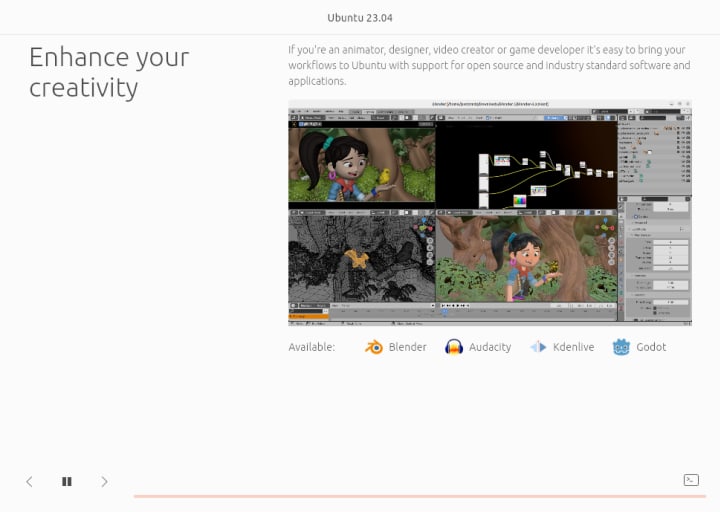The height and width of the screenshot is (512, 720).
Task: Click the paragraph about animators and designers
Action: [x=489, y=65]
